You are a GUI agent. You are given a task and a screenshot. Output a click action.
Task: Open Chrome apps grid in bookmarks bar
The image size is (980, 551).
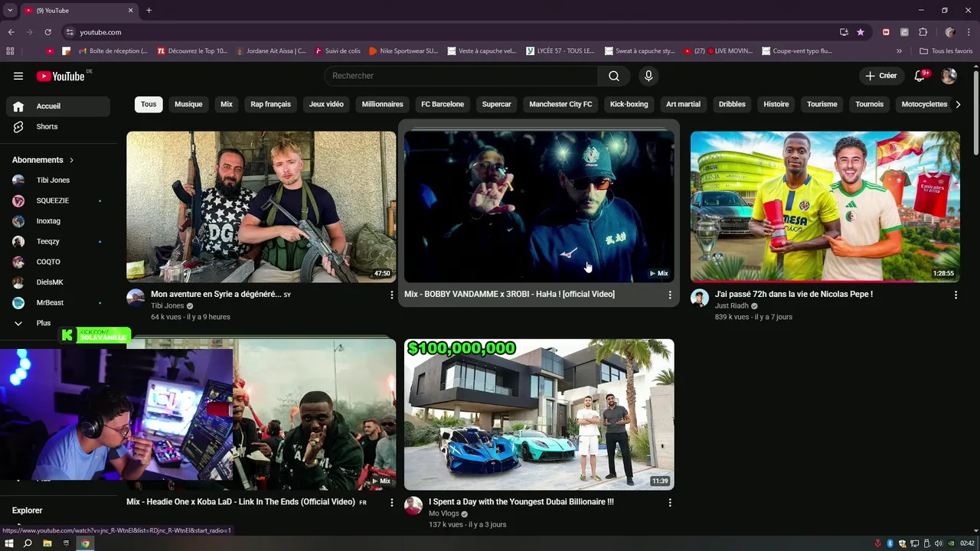tap(10, 51)
